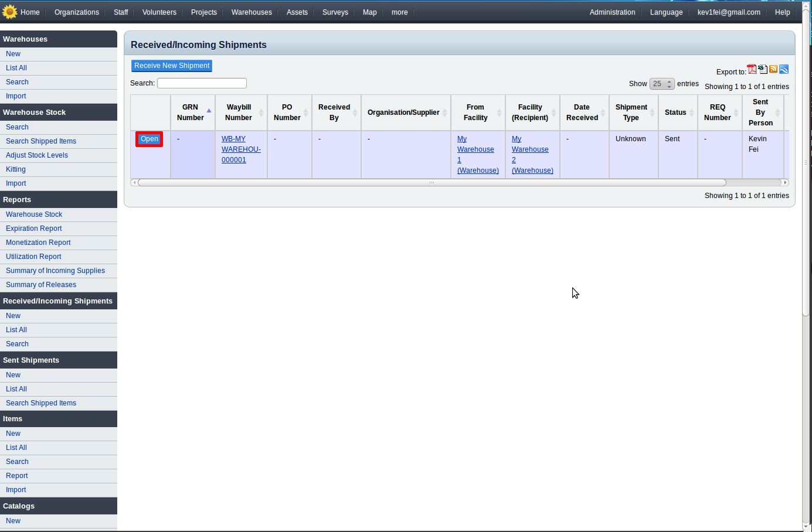Click the sunflower logo next to Home
This screenshot has height=532, width=812.
point(10,12)
